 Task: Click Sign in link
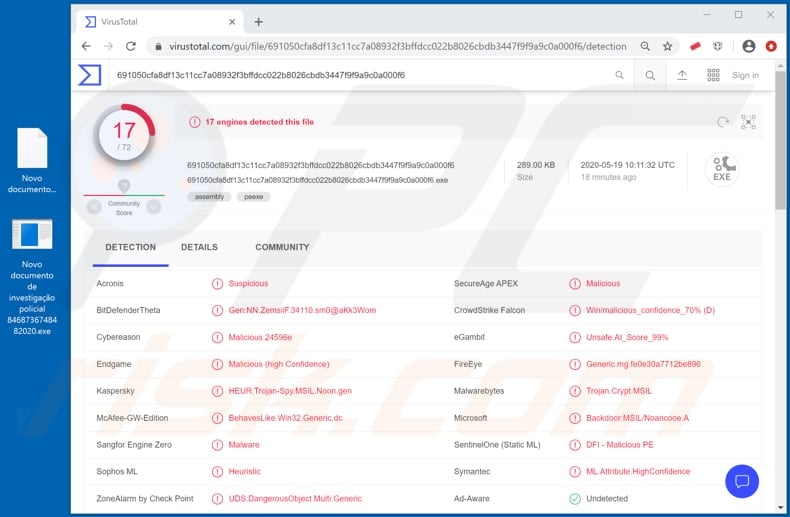[745, 75]
